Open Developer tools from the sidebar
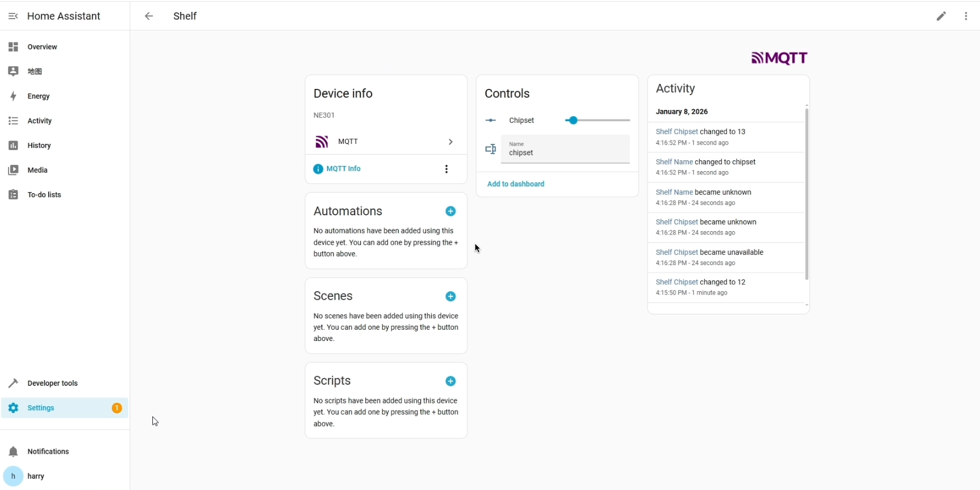 (52, 384)
